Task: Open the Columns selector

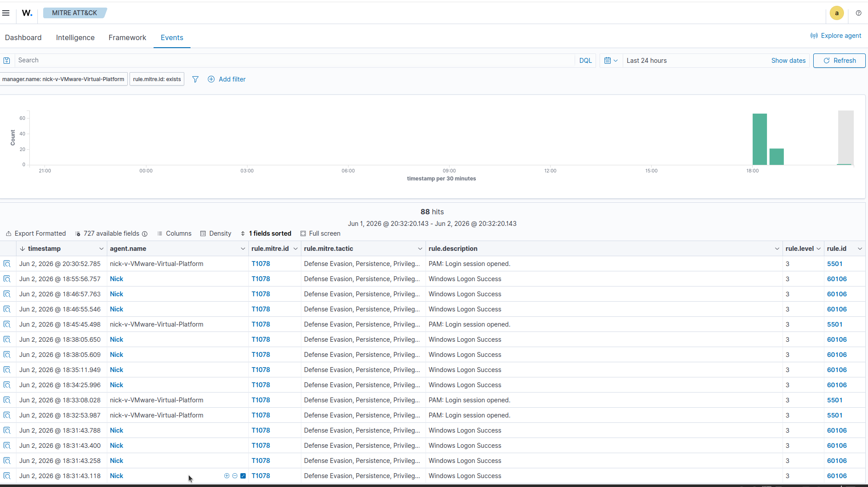Action: 174,233
